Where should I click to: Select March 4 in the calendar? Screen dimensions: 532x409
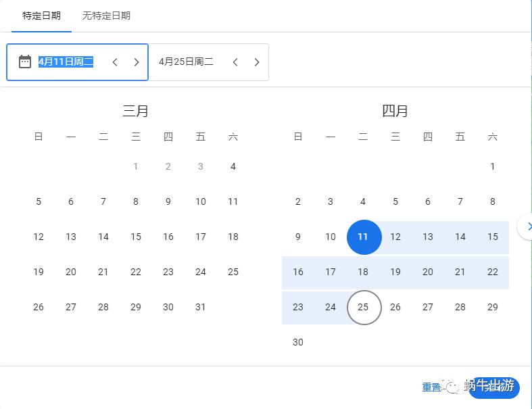(x=233, y=166)
